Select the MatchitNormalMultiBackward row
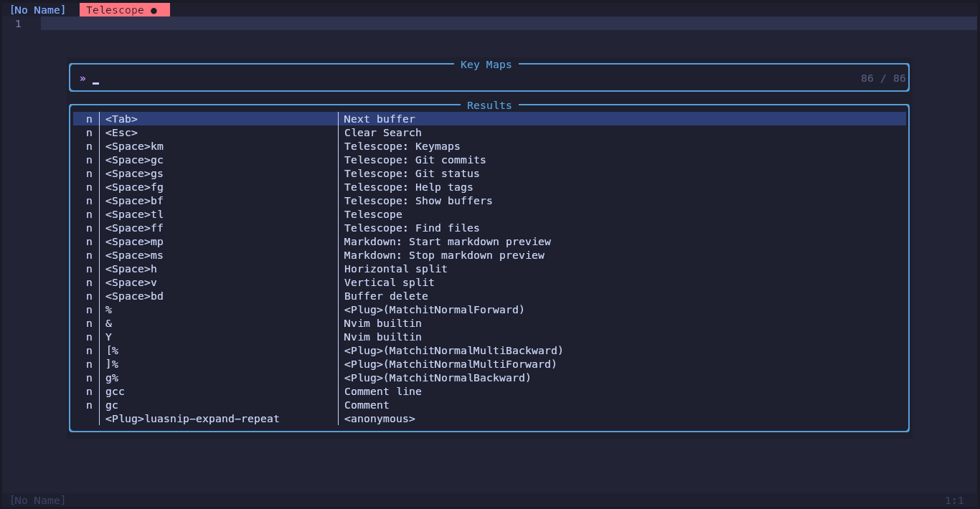Image resolution: width=980 pixels, height=509 pixels. [489, 351]
